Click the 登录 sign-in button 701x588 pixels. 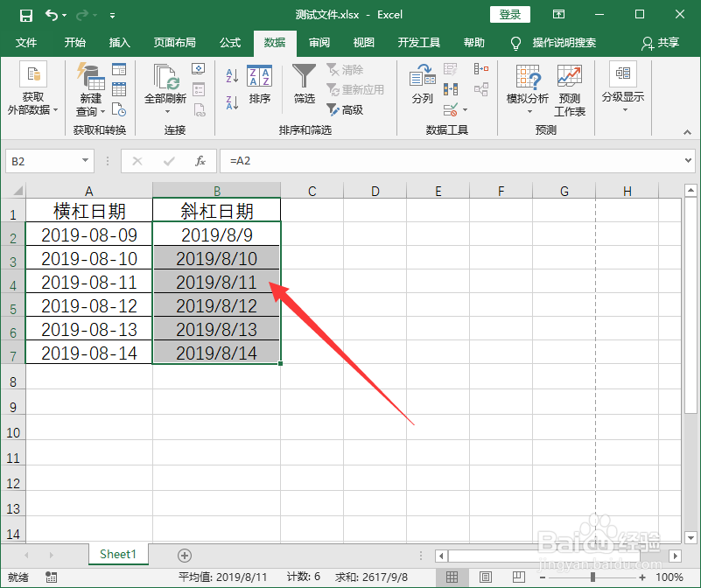(x=509, y=15)
